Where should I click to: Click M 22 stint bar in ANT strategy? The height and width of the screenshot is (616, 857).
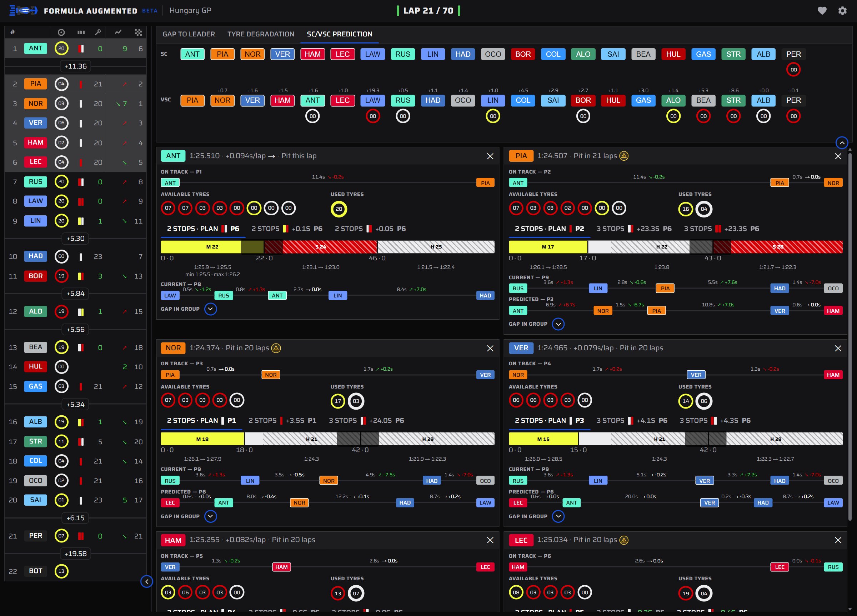coord(212,246)
